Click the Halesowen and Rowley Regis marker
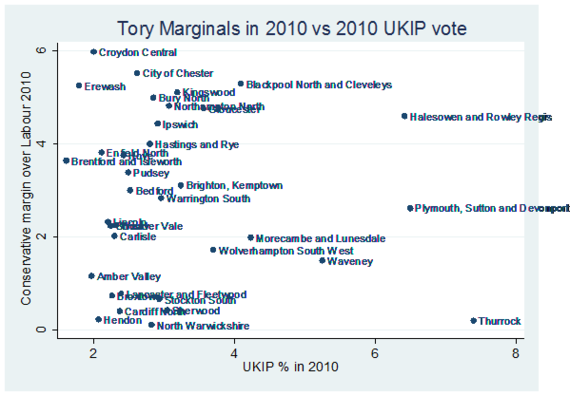The image size is (570, 396). [404, 116]
